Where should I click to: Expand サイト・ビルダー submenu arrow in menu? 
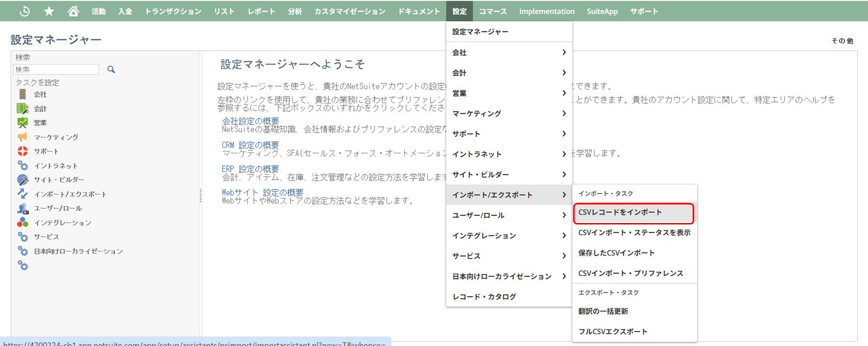(x=564, y=174)
